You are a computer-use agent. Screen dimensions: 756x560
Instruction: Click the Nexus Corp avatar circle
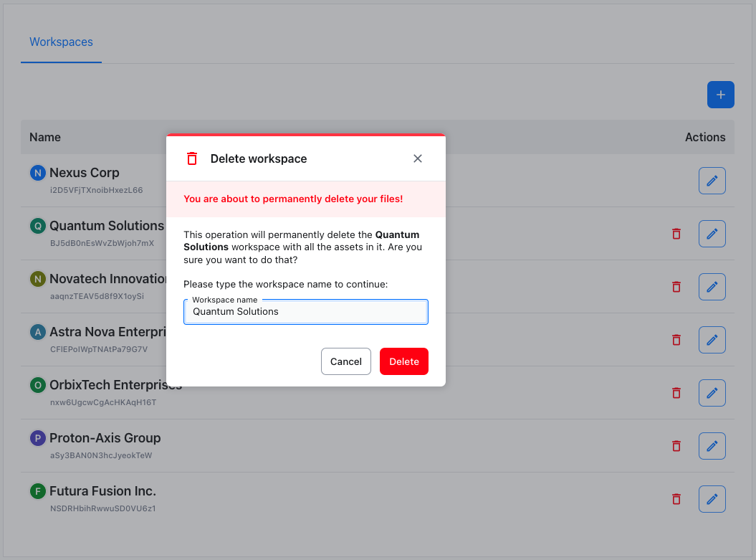(x=37, y=173)
